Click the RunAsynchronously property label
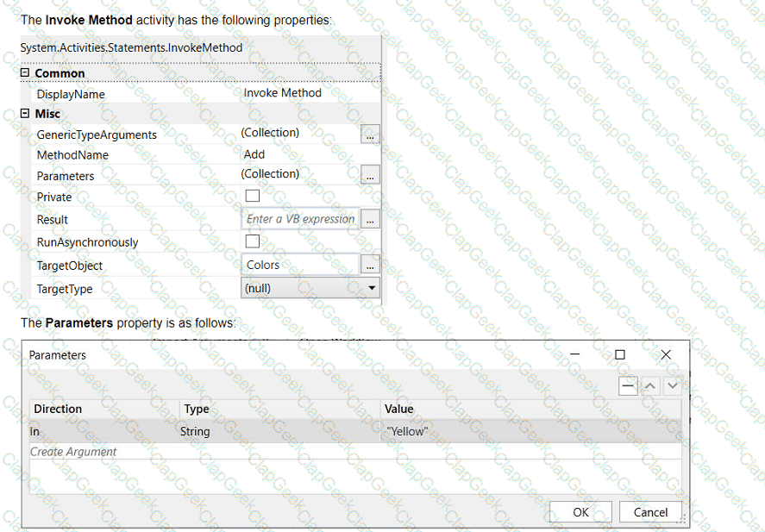This screenshot has height=532, width=765. pos(87,242)
